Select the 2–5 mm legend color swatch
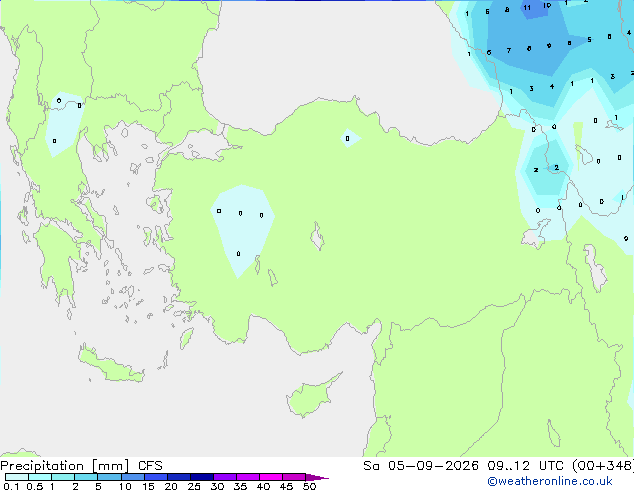Image resolution: width=634 pixels, height=490 pixels. tap(86, 477)
